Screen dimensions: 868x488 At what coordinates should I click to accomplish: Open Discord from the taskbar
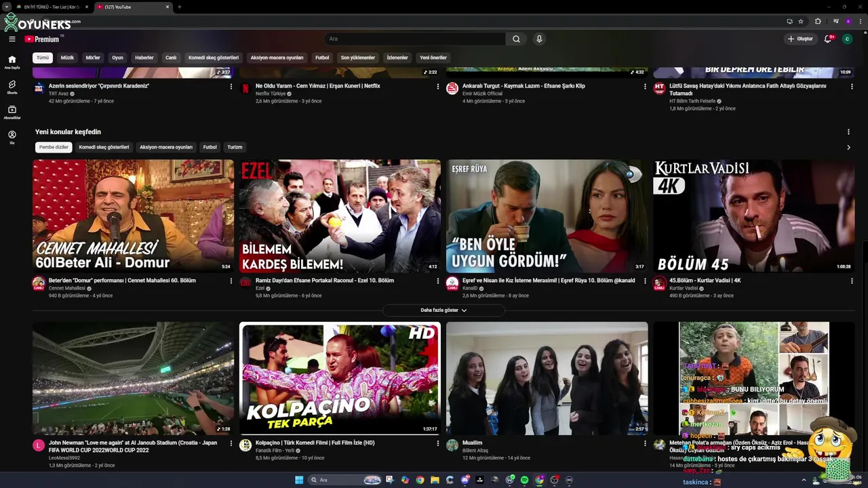(465, 480)
